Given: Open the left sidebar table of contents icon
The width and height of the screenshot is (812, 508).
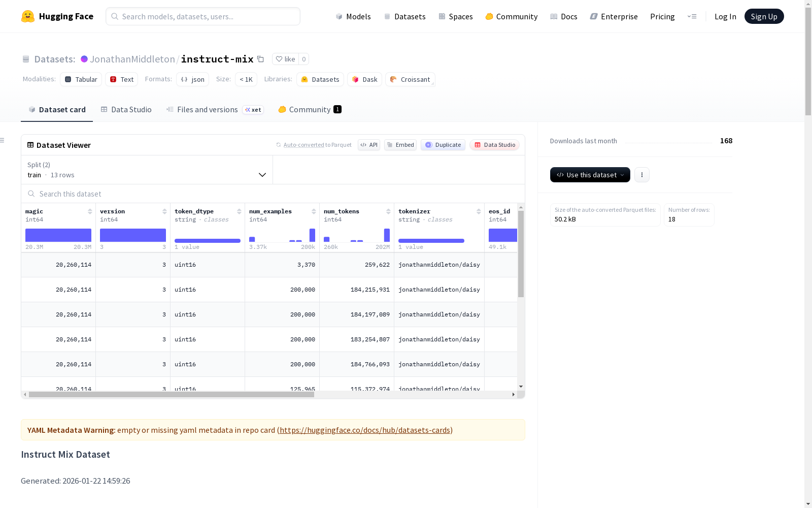Looking at the screenshot, I should (3, 140).
